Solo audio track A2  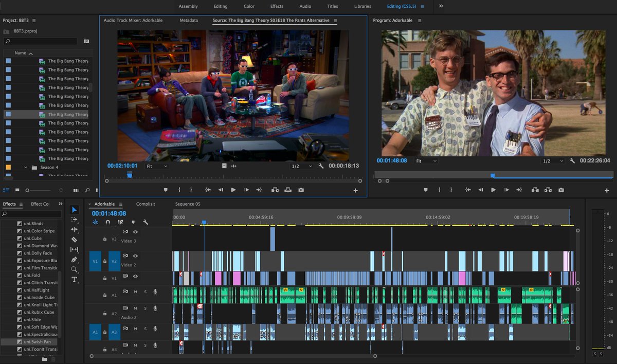tap(145, 308)
